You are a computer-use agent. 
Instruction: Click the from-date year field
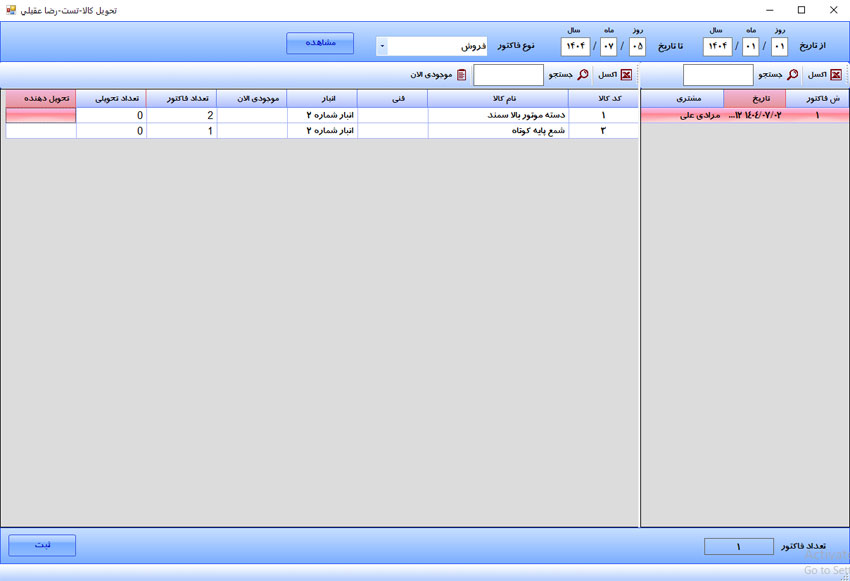tap(716, 46)
